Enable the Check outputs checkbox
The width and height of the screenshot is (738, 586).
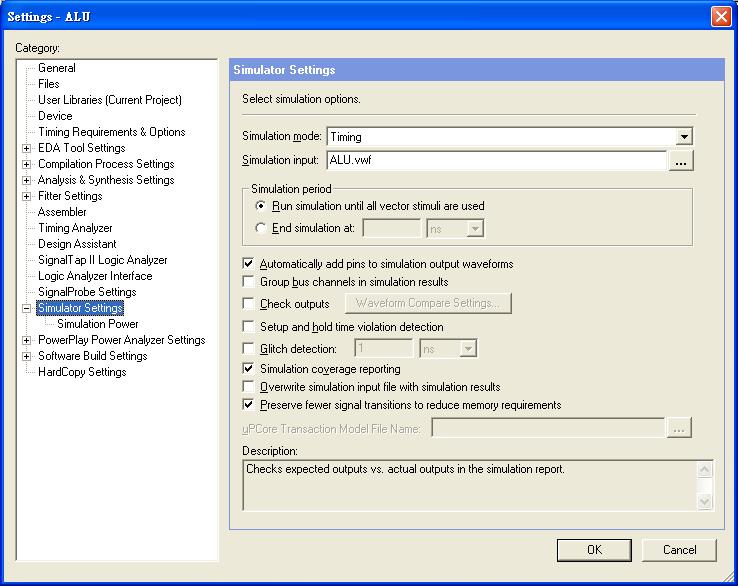click(x=249, y=304)
